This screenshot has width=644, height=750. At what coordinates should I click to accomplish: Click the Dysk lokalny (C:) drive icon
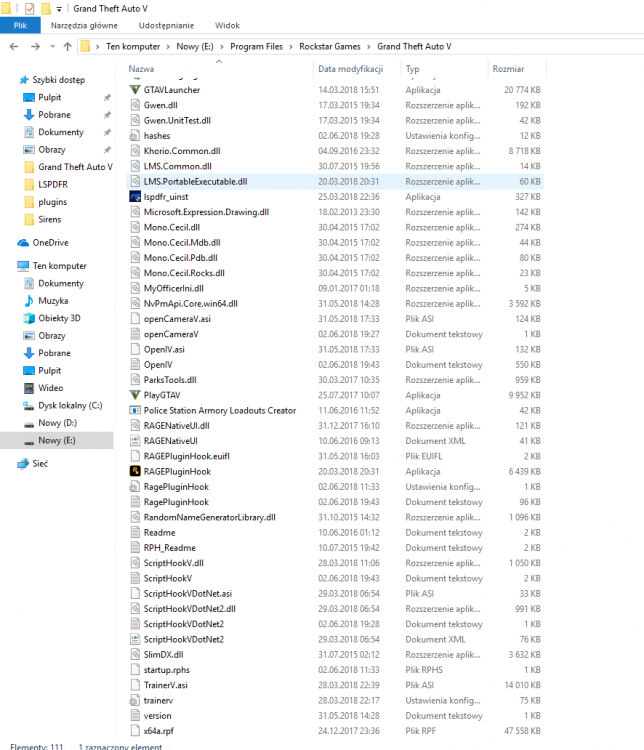(29, 406)
